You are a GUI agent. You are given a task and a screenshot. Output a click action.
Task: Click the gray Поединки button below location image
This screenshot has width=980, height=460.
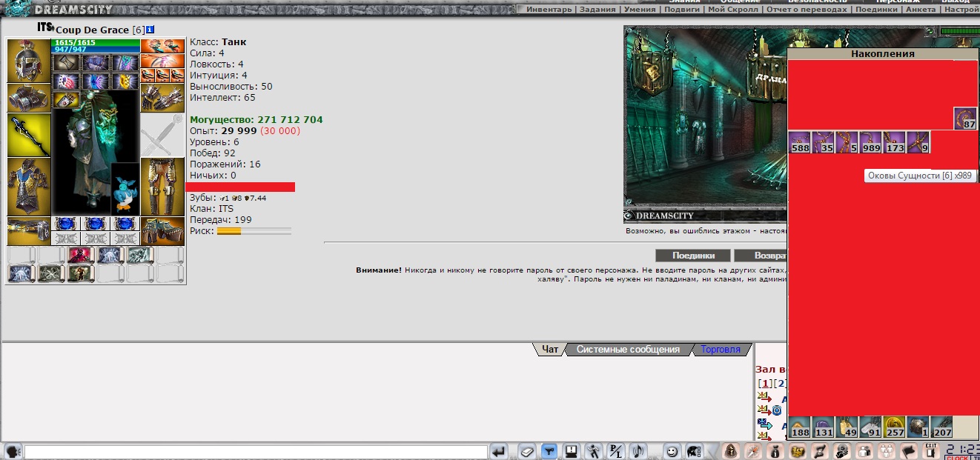[x=693, y=256]
